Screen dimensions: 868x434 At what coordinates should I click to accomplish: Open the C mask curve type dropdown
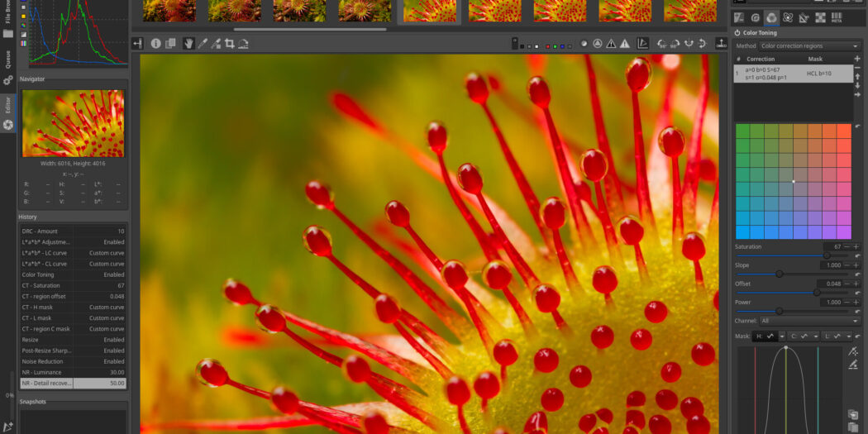pos(816,336)
